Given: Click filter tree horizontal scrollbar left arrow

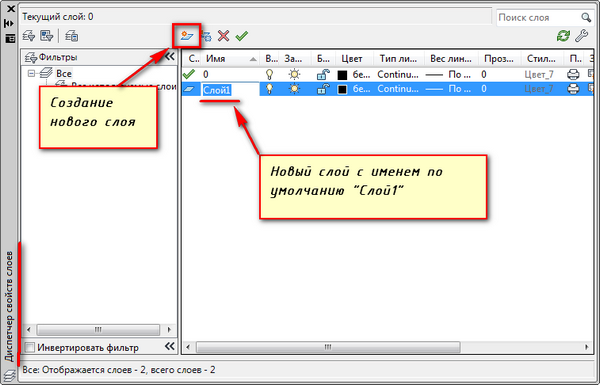Looking at the screenshot, I should (29, 330).
